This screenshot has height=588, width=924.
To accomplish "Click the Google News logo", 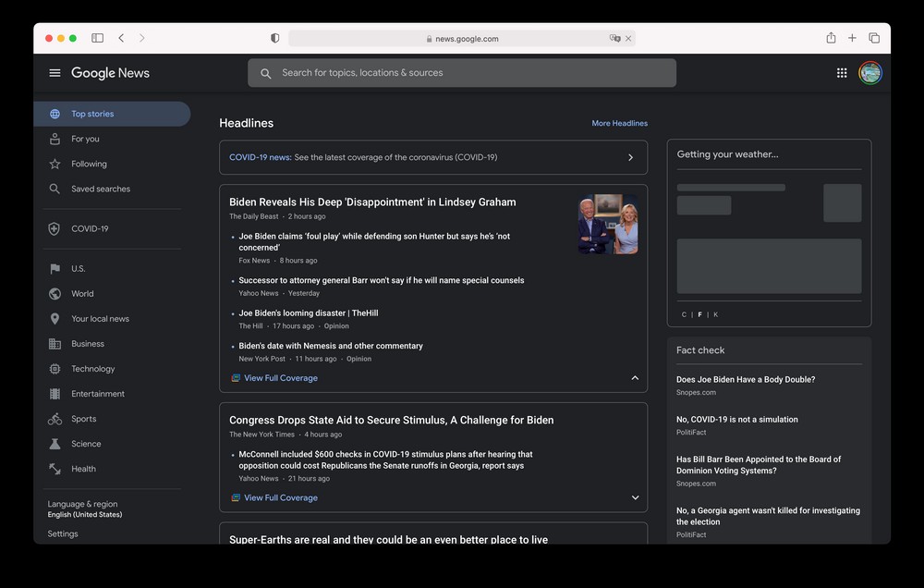I will tap(110, 72).
